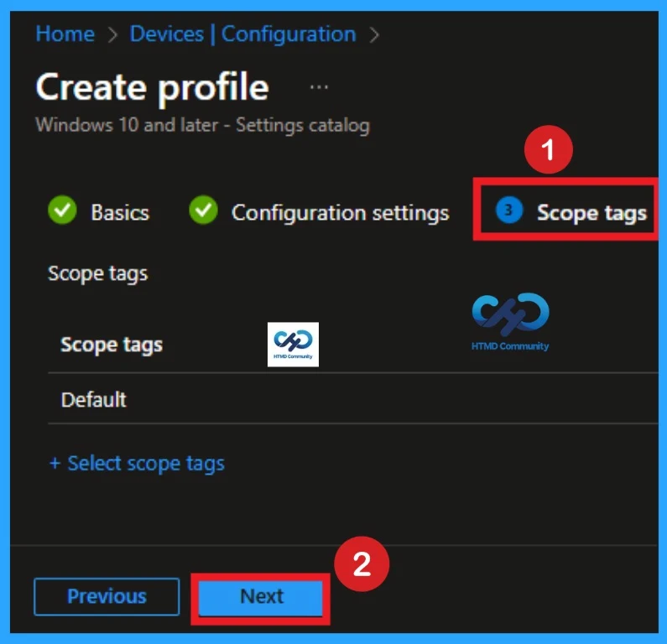Click Select scope tags link

(146, 464)
